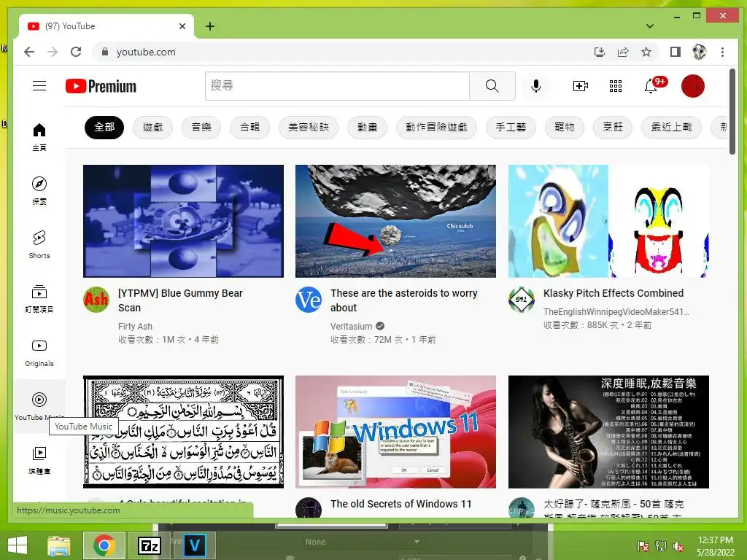Open saxophone sleep music thumbnail
The width and height of the screenshot is (747, 560).
[608, 432]
